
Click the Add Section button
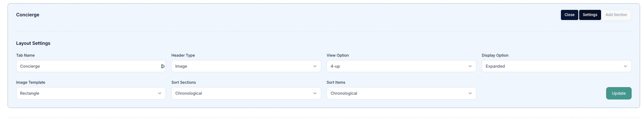[616, 15]
